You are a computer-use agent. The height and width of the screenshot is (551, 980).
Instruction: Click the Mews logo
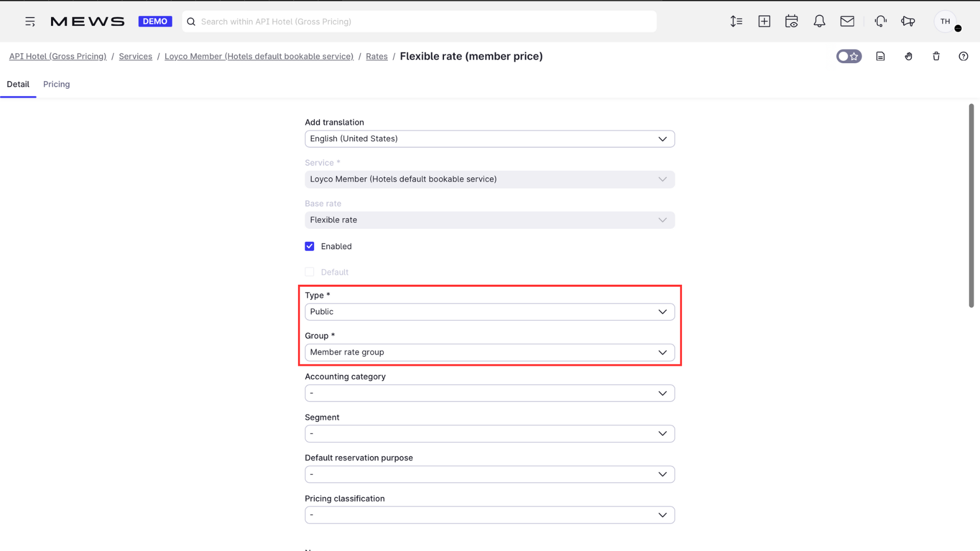click(87, 21)
